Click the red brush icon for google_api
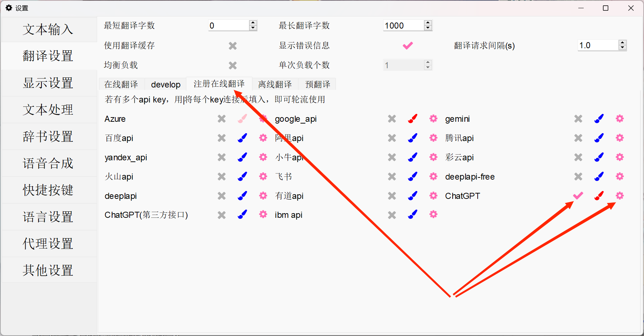 pyautogui.click(x=413, y=119)
